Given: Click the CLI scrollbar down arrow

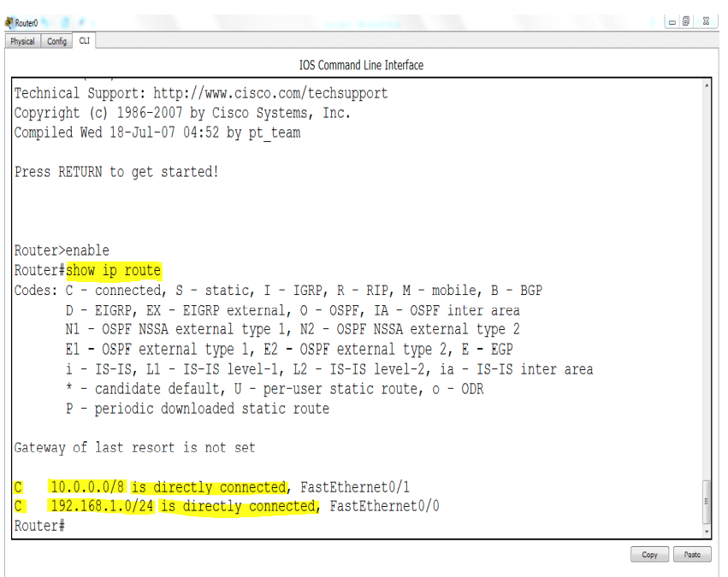Looking at the screenshot, I should (707, 532).
